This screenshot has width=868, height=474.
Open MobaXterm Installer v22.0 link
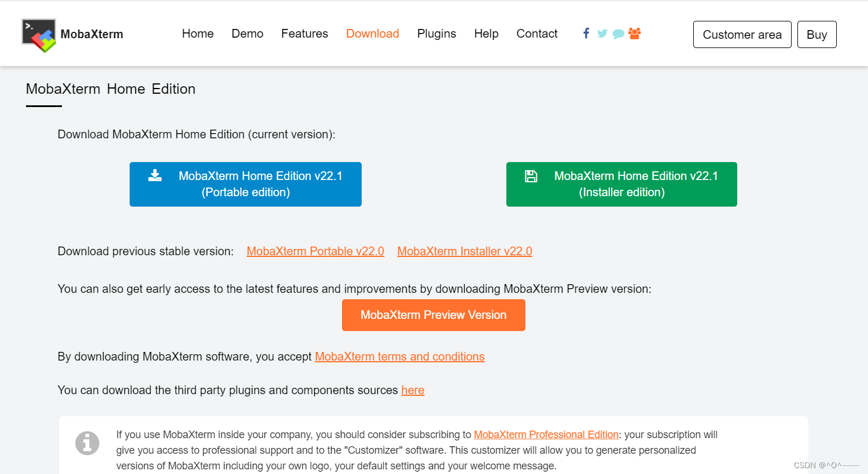[x=465, y=251]
